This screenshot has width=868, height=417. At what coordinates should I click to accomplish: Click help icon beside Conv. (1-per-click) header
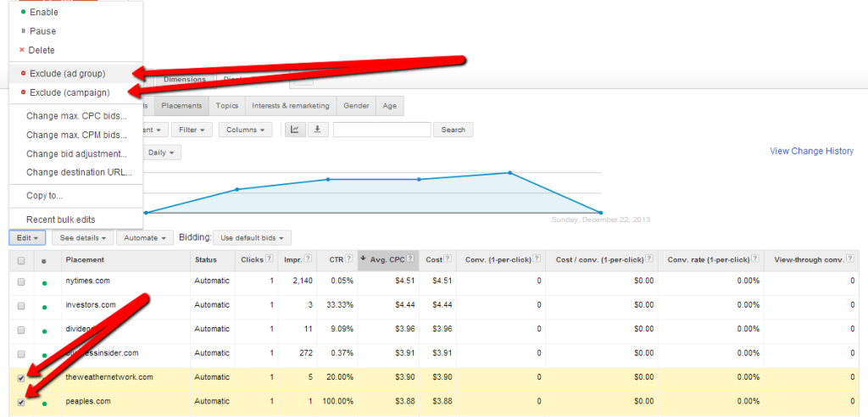tap(537, 259)
